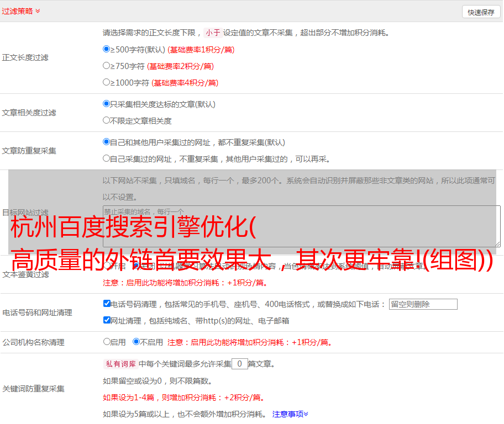Click the 小于 highlighted tag
This screenshot has width=504, height=424.
(213, 33)
